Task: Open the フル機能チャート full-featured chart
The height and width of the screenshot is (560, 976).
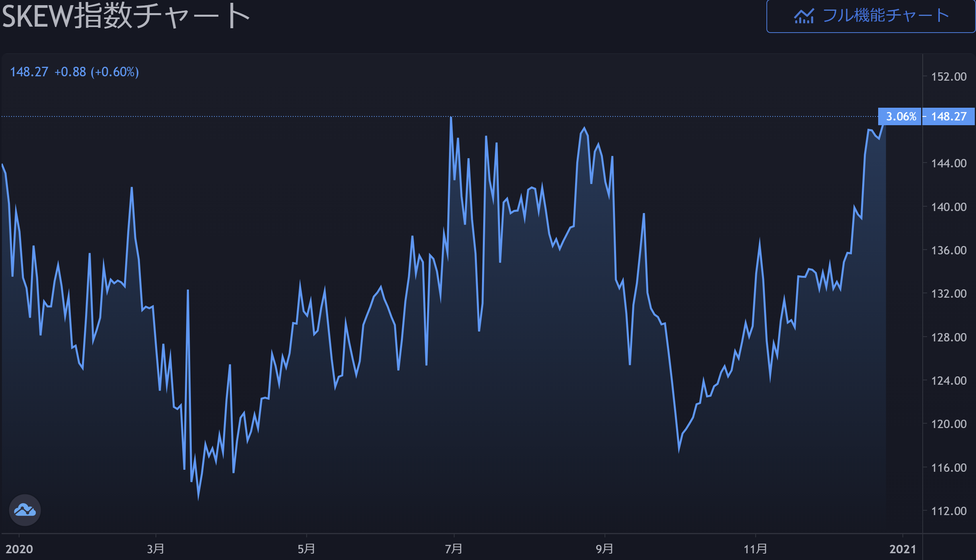Action: (870, 16)
